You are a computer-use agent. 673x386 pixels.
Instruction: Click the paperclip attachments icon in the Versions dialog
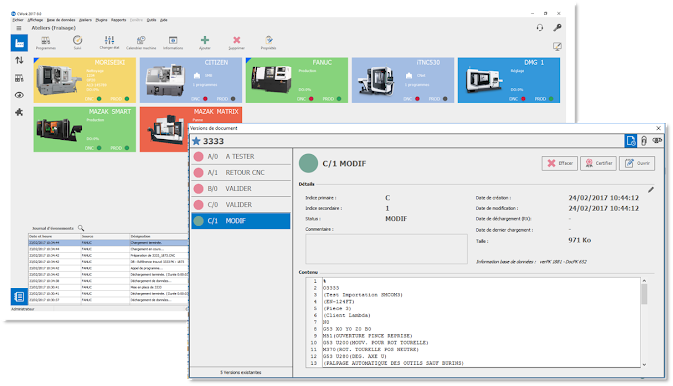click(x=644, y=141)
